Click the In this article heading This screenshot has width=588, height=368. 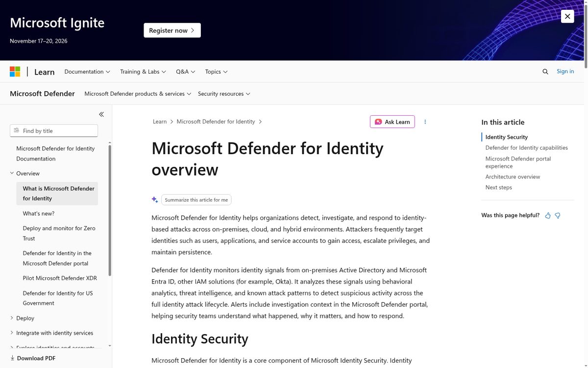point(503,122)
